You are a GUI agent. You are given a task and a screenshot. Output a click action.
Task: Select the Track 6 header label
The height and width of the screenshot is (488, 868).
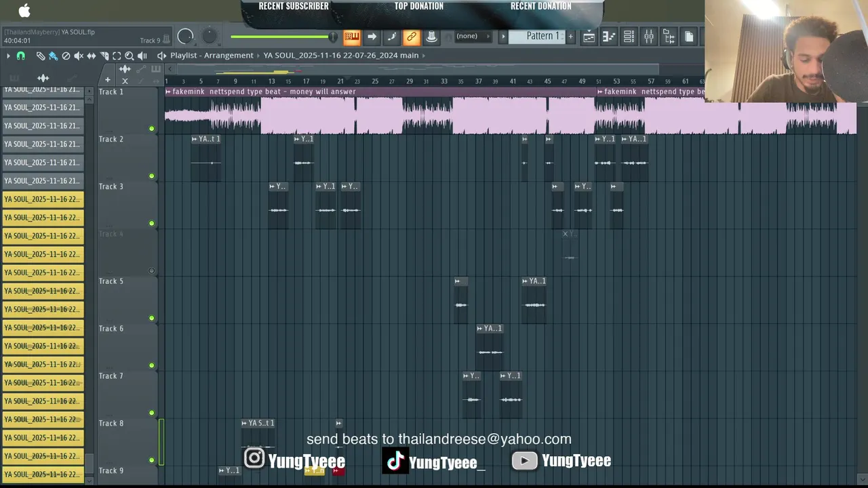coord(111,329)
